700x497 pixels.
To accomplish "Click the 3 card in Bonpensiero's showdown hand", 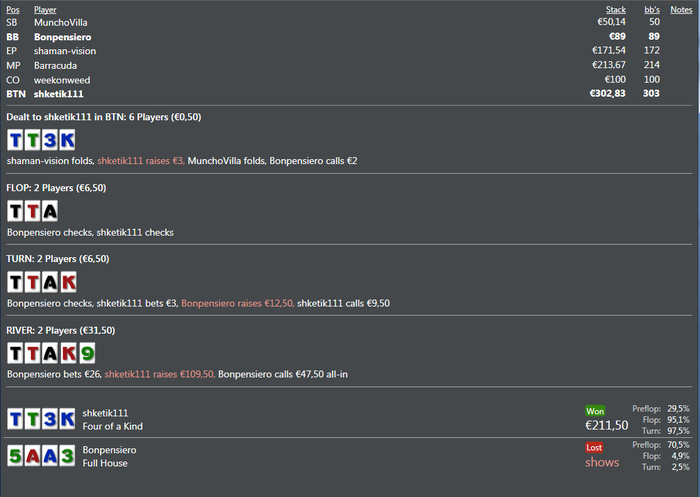I will coord(67,457).
